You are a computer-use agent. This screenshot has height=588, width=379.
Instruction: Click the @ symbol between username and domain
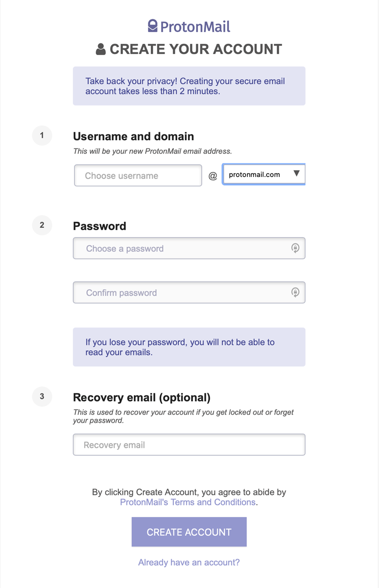click(x=213, y=176)
